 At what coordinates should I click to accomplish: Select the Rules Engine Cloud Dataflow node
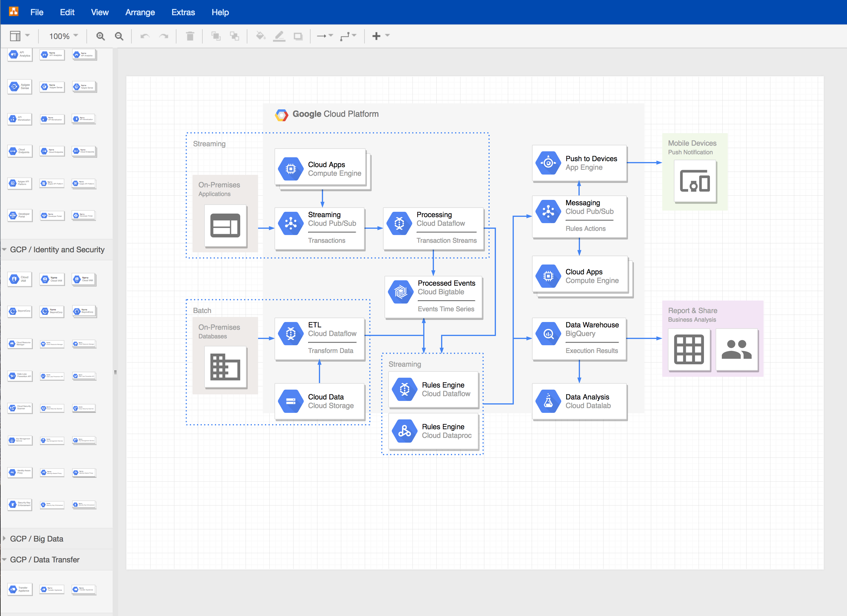click(434, 389)
